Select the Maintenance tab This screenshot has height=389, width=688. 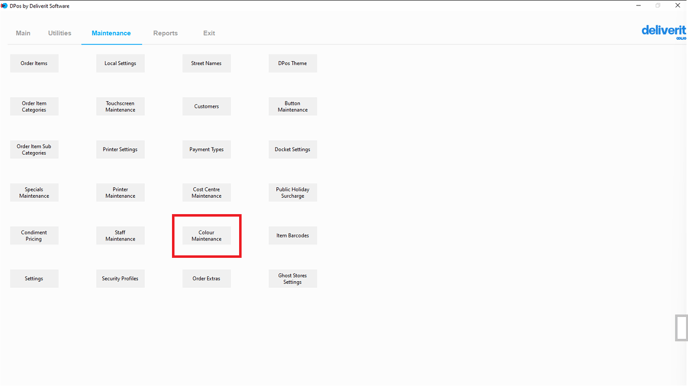(111, 33)
